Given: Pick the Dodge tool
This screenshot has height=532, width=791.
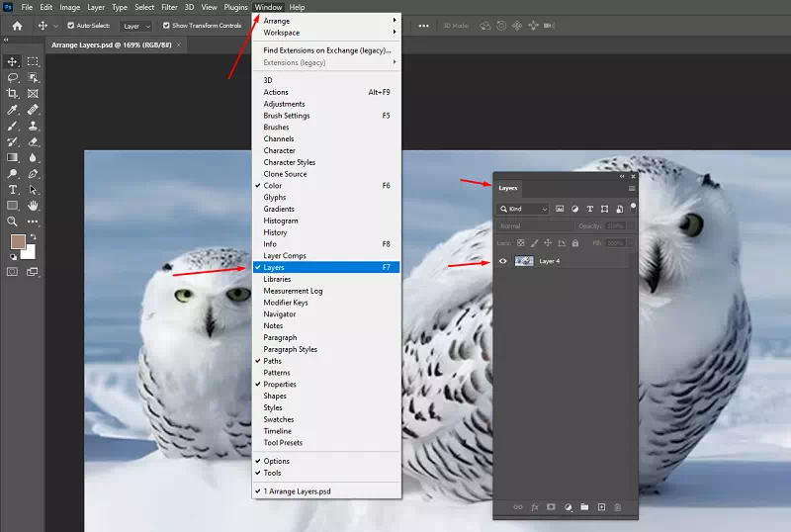Looking at the screenshot, I should tap(13, 174).
